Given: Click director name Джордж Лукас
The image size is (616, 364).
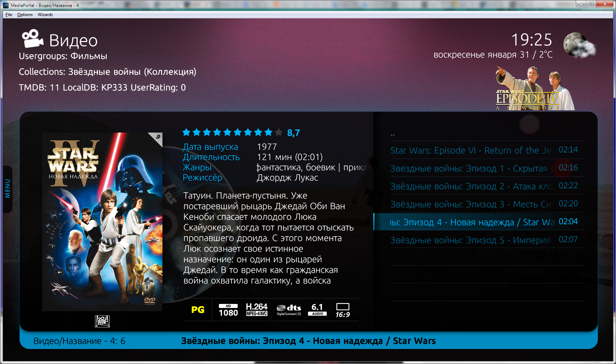Looking at the screenshot, I should tap(287, 178).
